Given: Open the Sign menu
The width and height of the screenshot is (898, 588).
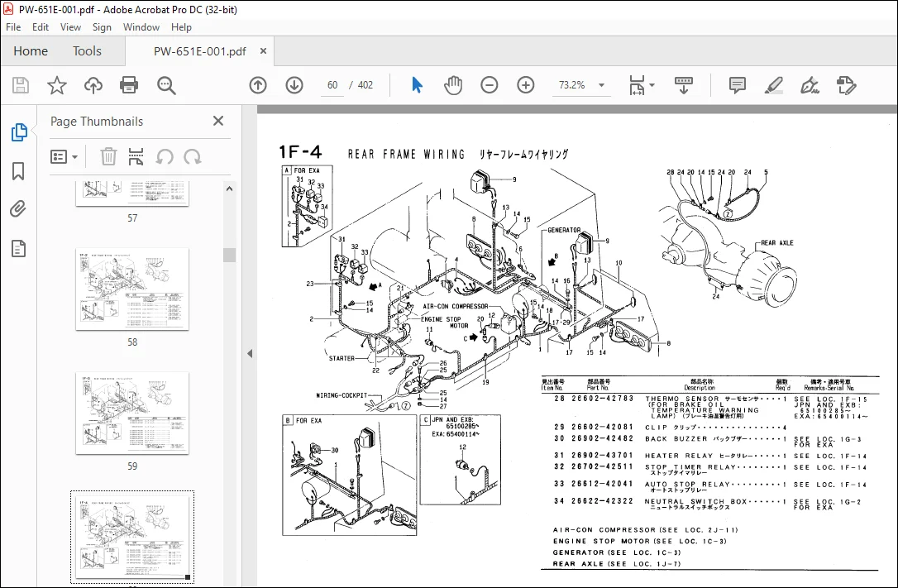Looking at the screenshot, I should [x=102, y=27].
